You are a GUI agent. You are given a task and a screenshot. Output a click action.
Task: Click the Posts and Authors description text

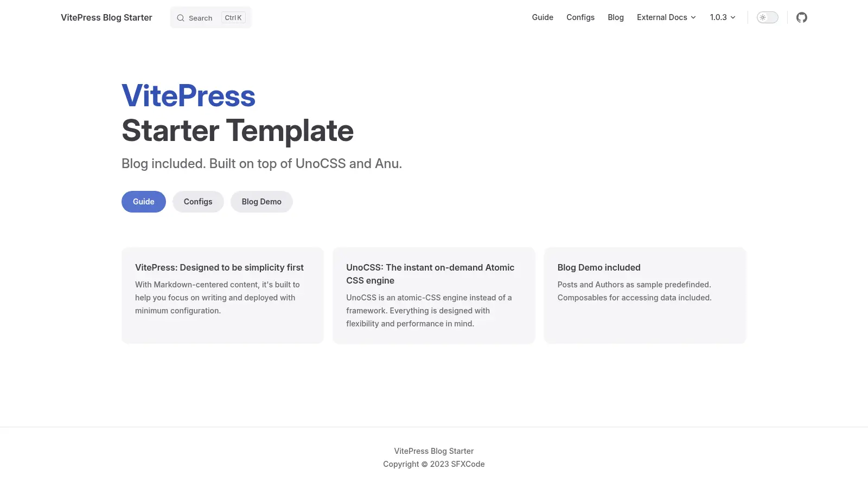(x=635, y=291)
